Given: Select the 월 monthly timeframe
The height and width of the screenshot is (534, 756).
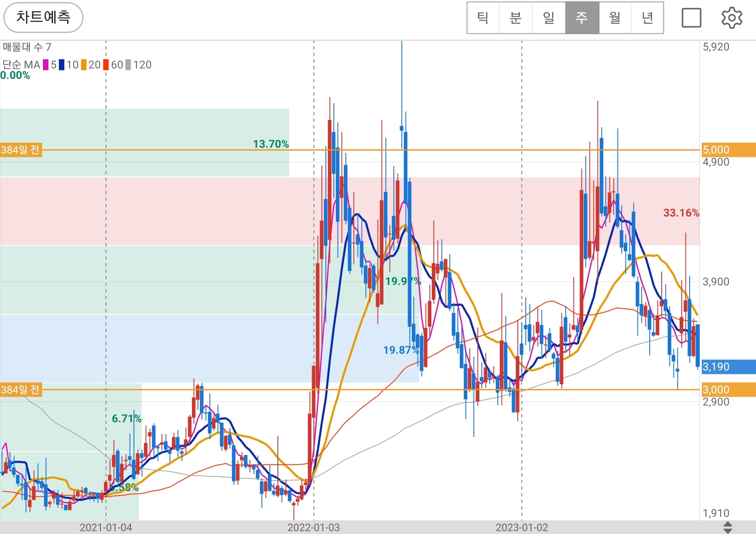Looking at the screenshot, I should [615, 18].
